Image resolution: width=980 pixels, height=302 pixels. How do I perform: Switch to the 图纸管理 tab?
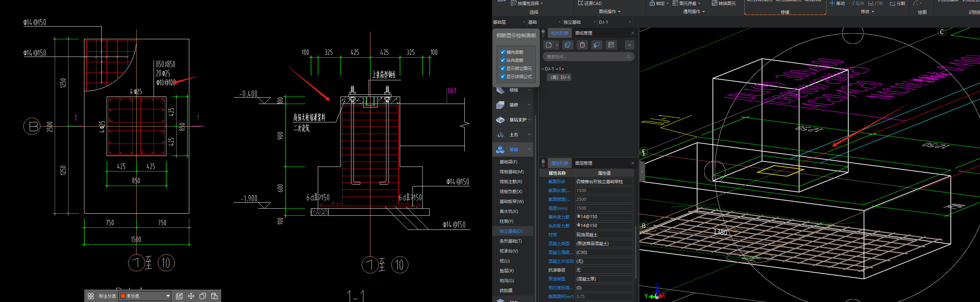click(x=584, y=33)
